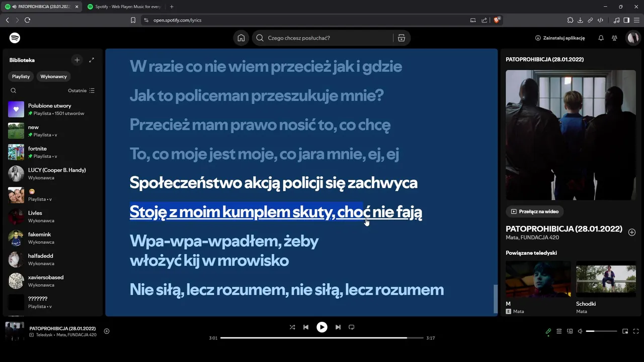
Task: Seek in the song progress bar
Action: pyautogui.click(x=322, y=338)
